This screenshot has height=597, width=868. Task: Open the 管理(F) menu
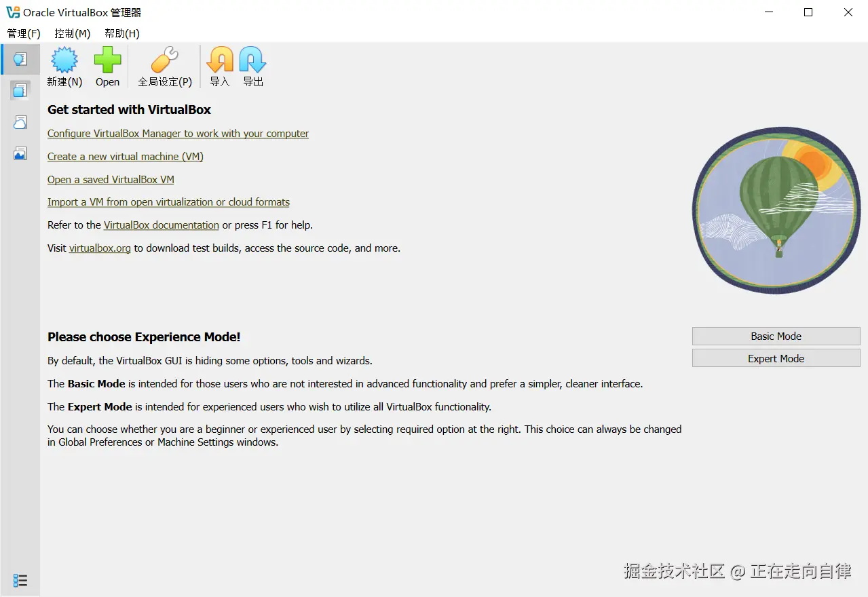pyautogui.click(x=24, y=33)
